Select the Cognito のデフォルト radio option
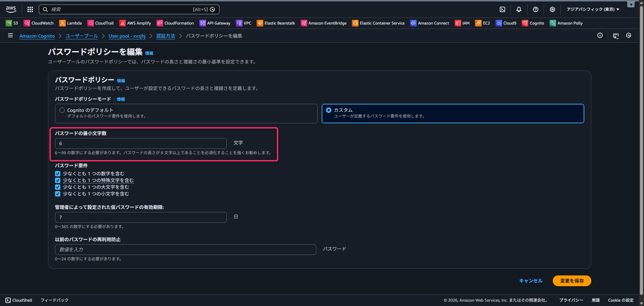 click(x=62, y=110)
